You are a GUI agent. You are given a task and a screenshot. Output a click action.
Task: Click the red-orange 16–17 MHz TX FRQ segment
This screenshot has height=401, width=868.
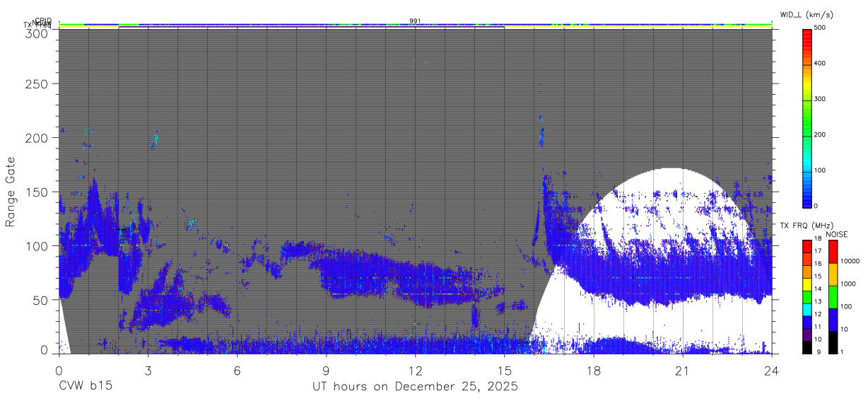(x=807, y=258)
